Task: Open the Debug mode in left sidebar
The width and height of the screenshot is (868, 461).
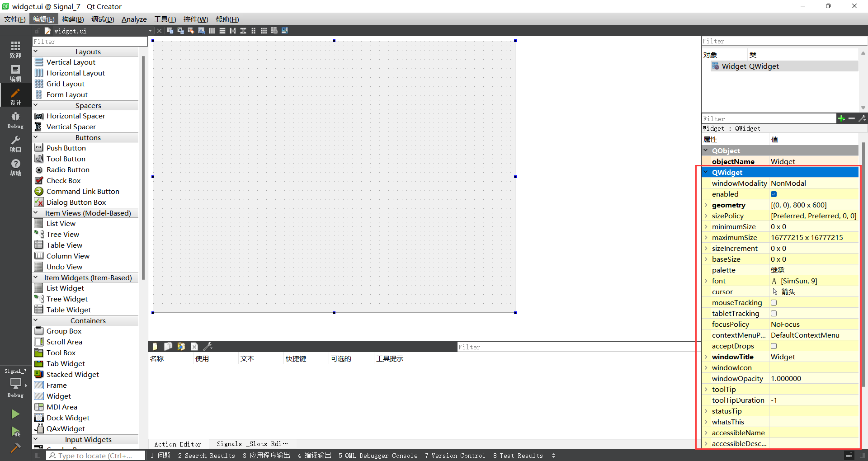Action: [15, 120]
